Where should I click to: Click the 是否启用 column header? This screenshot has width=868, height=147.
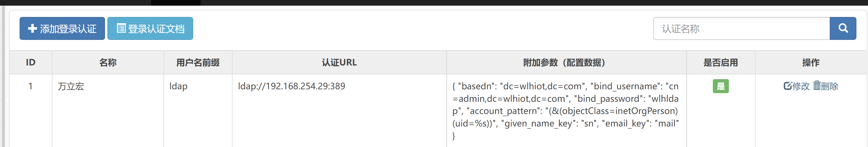[x=720, y=62]
